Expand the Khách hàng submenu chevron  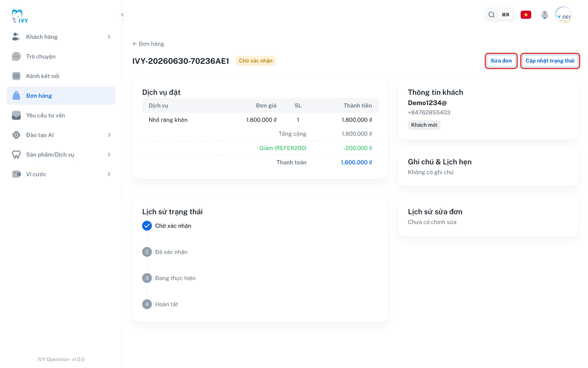[x=109, y=37]
